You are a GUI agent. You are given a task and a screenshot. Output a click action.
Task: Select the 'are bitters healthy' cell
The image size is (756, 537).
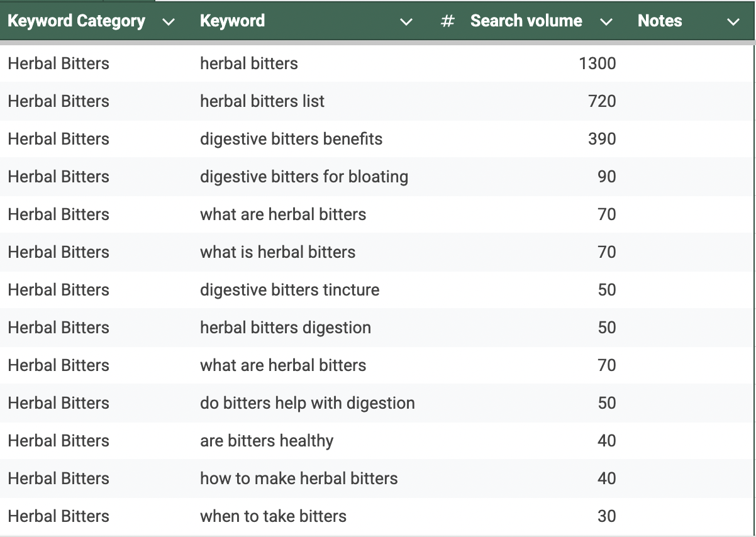point(267,441)
